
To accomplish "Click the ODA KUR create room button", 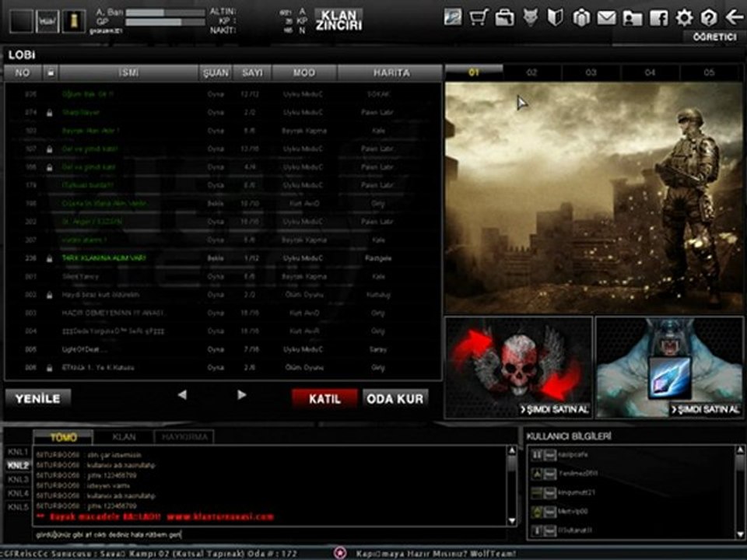I will 395,398.
